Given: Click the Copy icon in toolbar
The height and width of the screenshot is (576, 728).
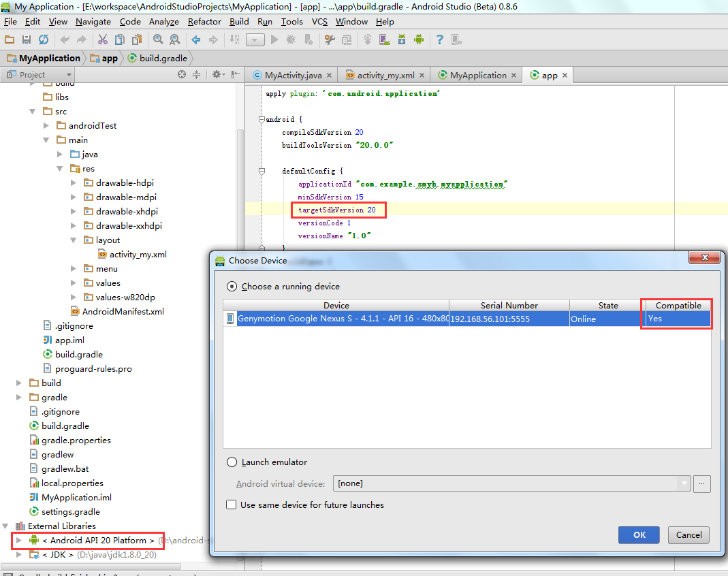Looking at the screenshot, I should coord(119,40).
